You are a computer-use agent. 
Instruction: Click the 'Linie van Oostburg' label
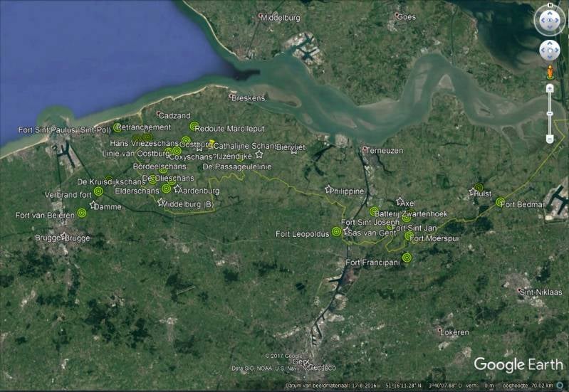click(x=136, y=154)
